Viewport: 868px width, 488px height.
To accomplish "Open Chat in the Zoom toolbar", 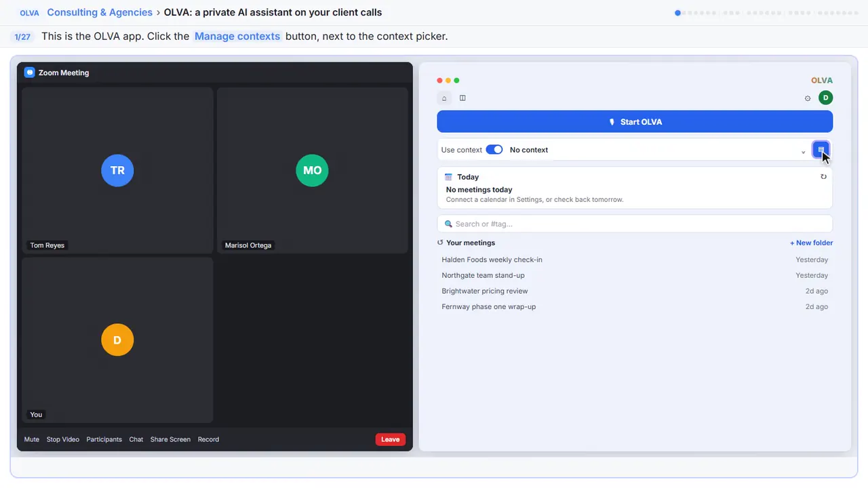I will click(136, 439).
